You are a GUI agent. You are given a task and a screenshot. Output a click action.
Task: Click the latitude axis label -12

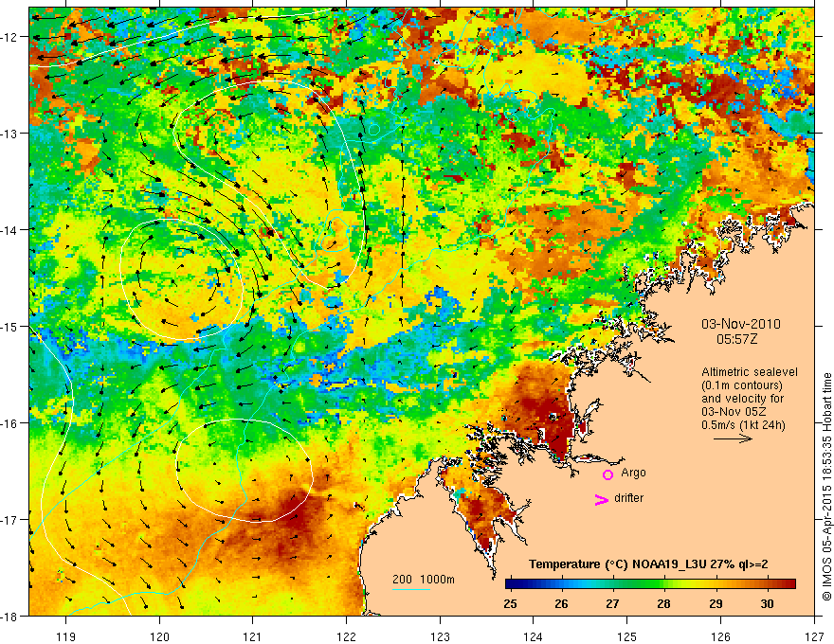click(10, 37)
